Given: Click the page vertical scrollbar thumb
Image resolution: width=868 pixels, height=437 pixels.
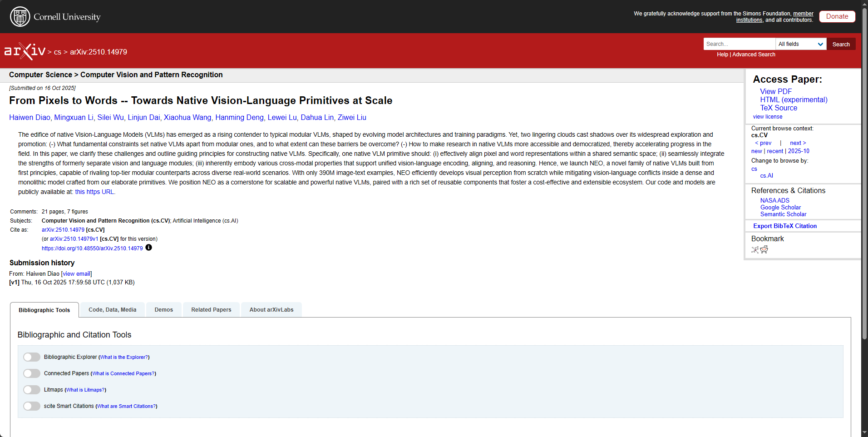Looking at the screenshot, I should [x=864, y=174].
